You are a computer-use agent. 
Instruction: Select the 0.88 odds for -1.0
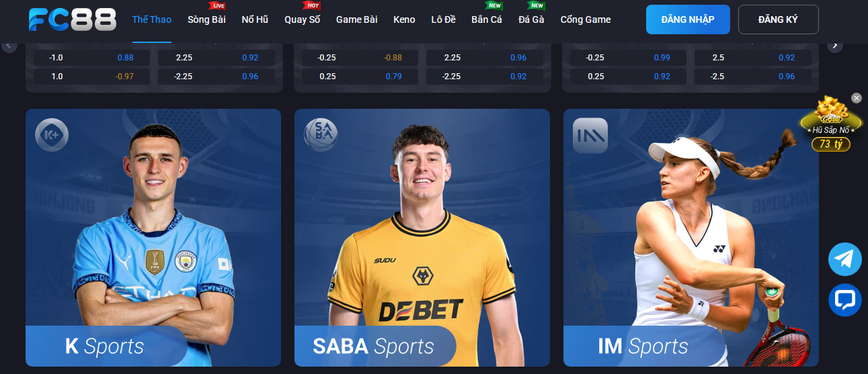click(125, 58)
